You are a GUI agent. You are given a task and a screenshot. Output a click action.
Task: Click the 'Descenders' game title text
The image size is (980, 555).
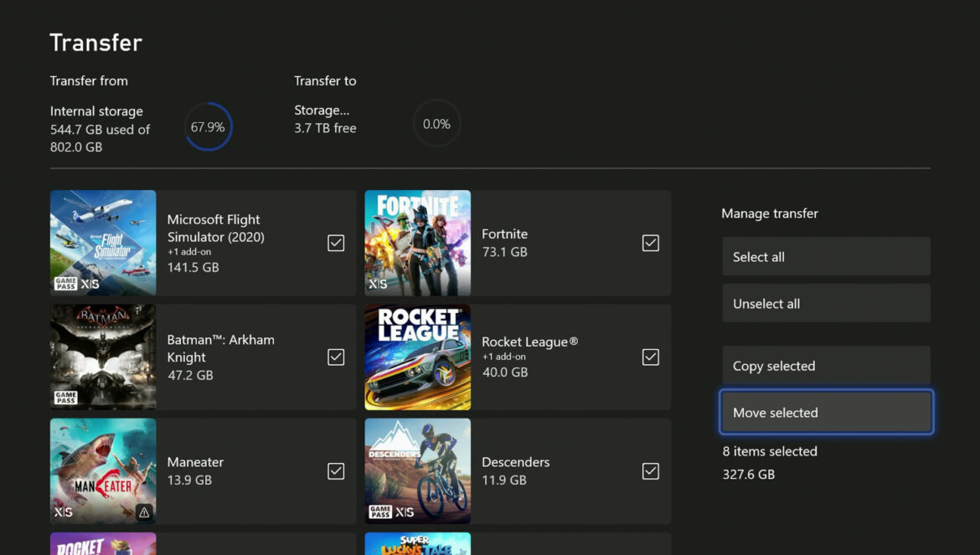(516, 463)
